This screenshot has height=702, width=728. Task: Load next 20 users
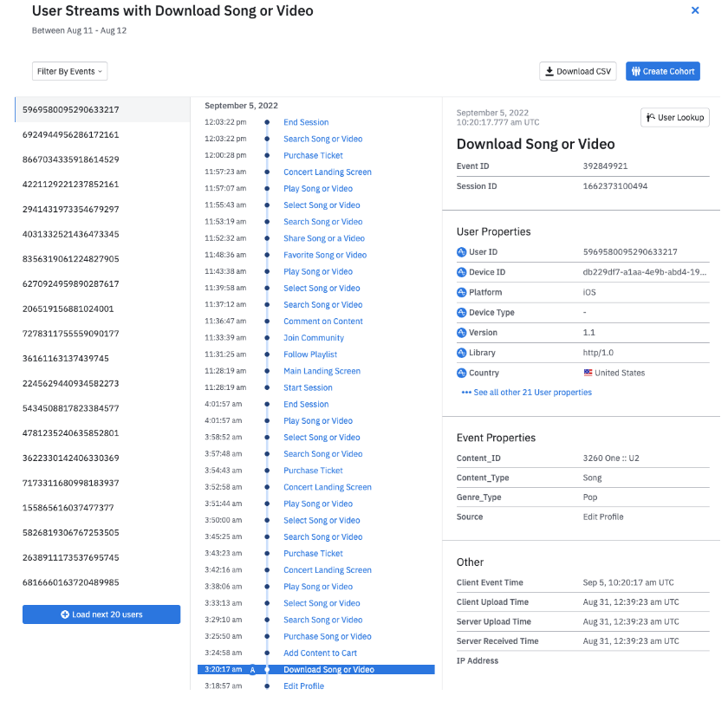tap(101, 614)
